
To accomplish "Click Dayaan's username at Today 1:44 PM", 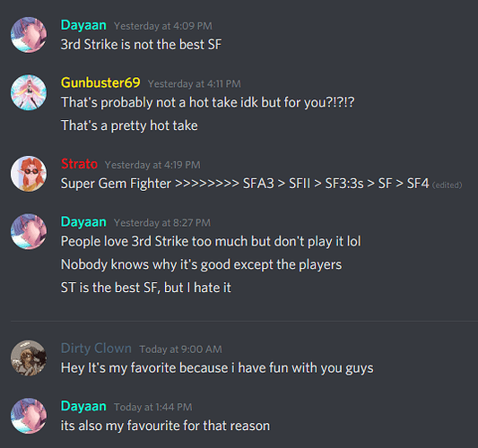I will 83,406.
